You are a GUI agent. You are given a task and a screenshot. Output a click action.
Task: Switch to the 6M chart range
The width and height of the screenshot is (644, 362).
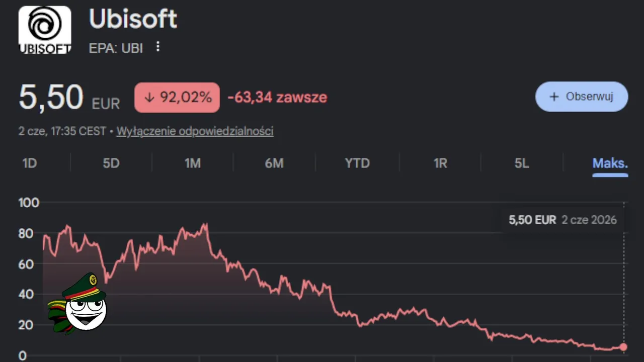point(274,163)
